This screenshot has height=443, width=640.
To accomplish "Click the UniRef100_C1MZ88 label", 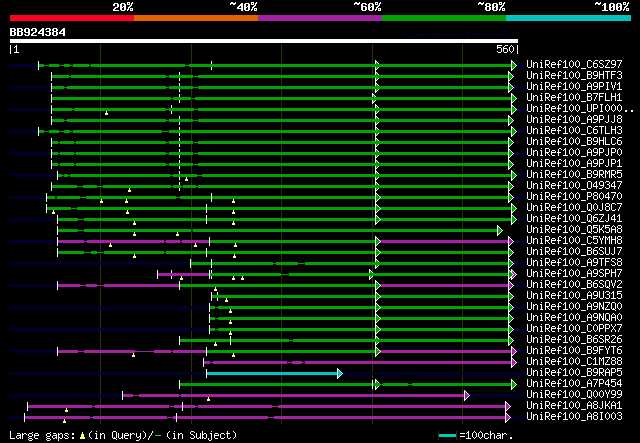I will point(574,362).
